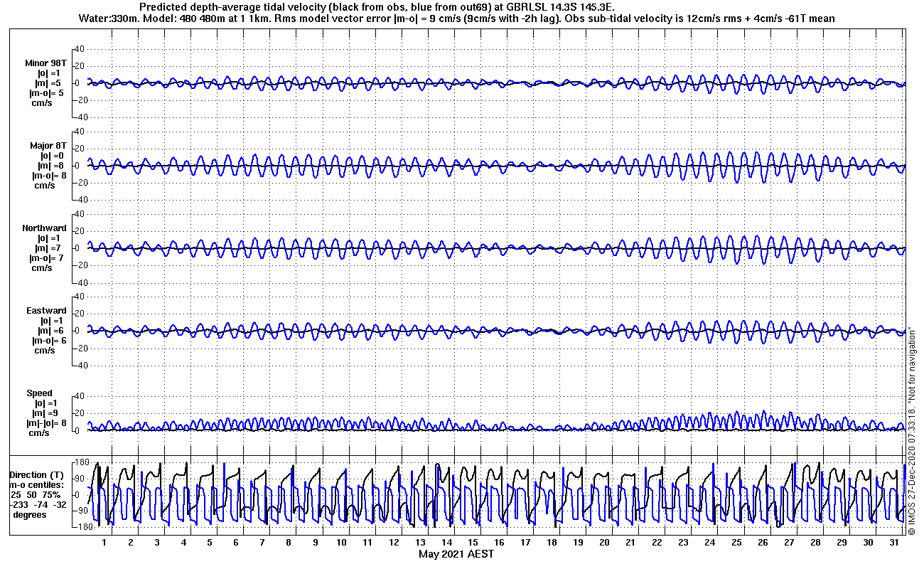Click day '12' tick on the x-axis
The height and width of the screenshot is (569, 924).
(394, 542)
